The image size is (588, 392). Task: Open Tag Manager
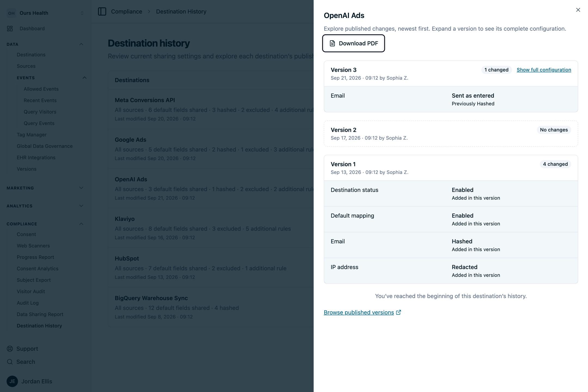click(x=32, y=135)
